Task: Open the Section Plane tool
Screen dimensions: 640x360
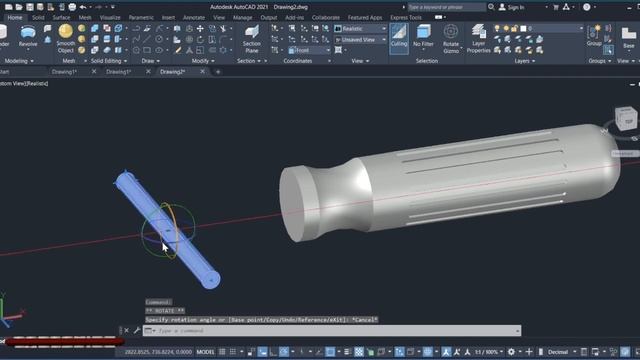Action: [x=251, y=39]
